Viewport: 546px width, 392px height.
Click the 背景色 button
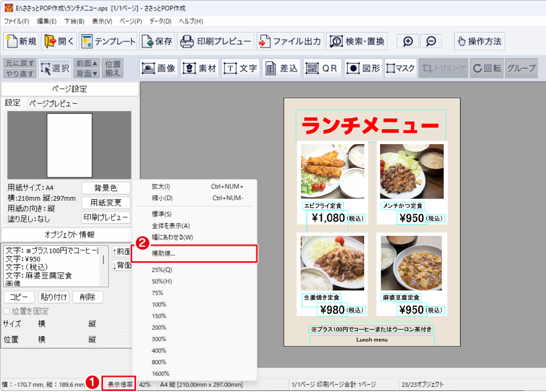(105, 188)
